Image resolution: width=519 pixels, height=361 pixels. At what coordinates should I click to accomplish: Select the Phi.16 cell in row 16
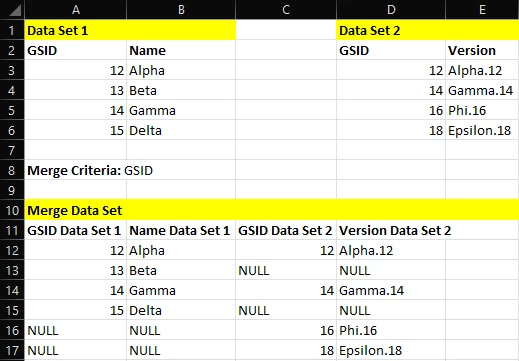[391, 330]
